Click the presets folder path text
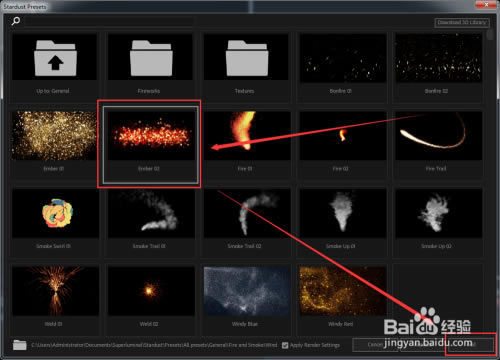Screen dimensions: 500x360 pyautogui.click(x=154, y=345)
